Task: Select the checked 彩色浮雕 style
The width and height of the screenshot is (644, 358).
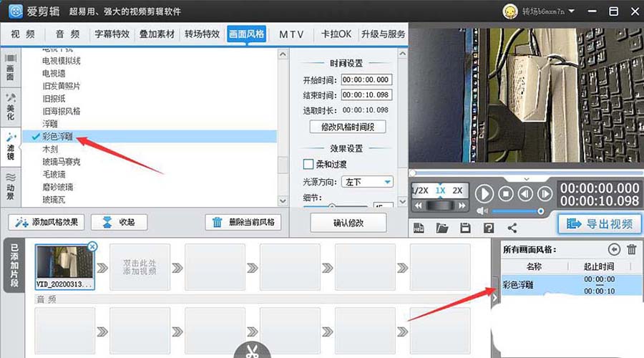Action: tap(150, 137)
